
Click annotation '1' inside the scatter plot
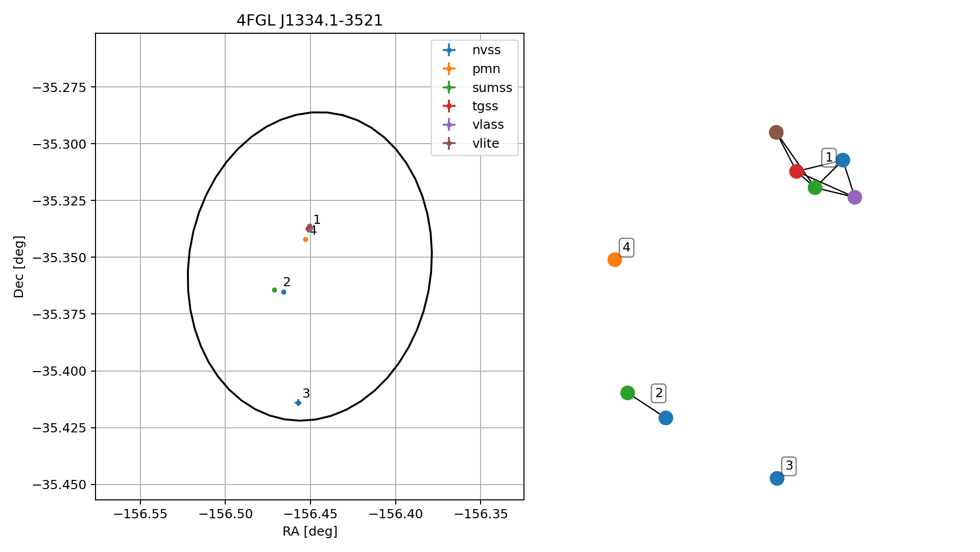tap(317, 220)
